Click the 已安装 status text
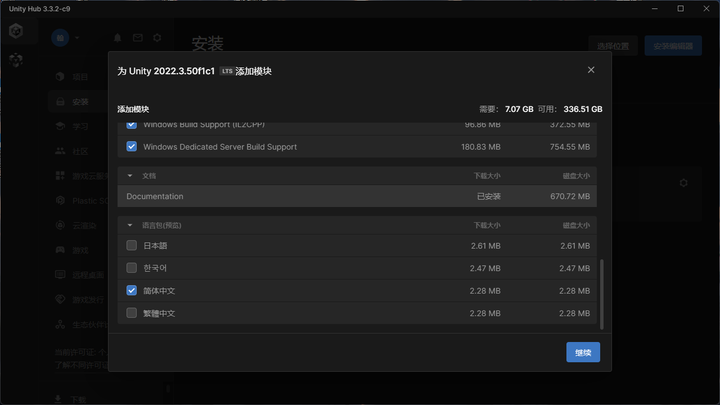Screen dimensions: 720x405 tap(489, 196)
